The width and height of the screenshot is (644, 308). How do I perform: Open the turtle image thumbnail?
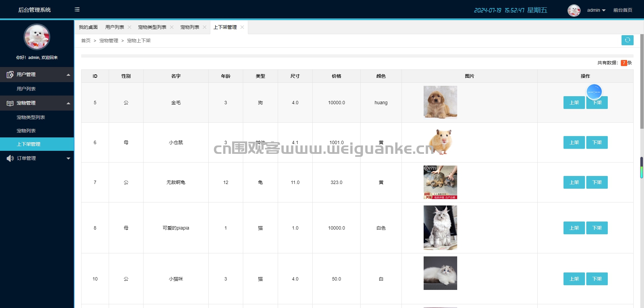pos(440,182)
